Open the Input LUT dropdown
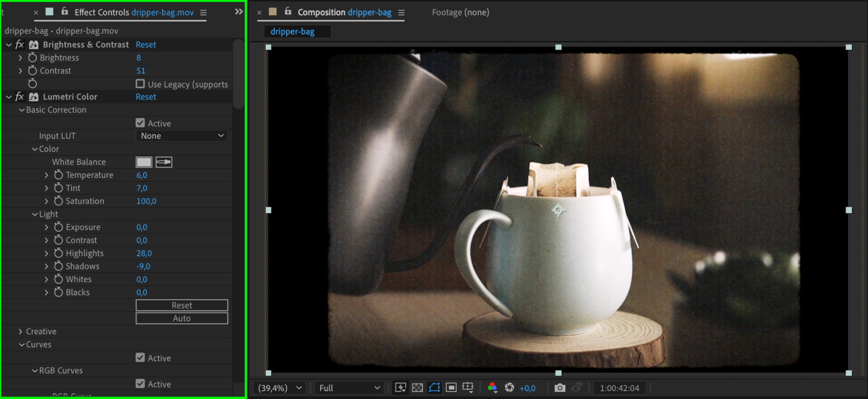Image resolution: width=868 pixels, height=399 pixels. pos(182,136)
